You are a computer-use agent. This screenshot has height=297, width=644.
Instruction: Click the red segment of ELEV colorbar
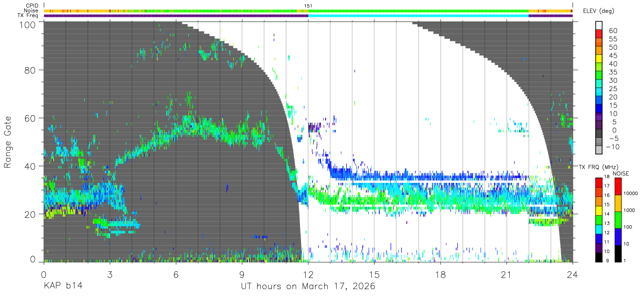[599, 34]
